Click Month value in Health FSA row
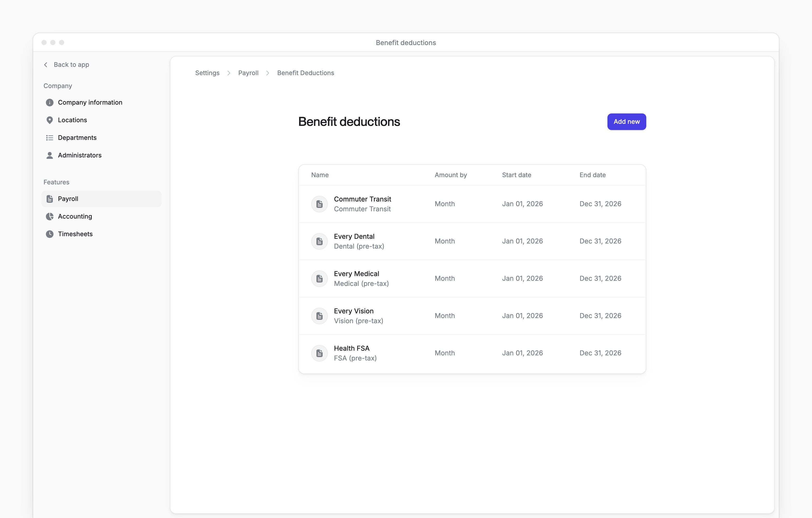The height and width of the screenshot is (518, 812). pos(445,353)
